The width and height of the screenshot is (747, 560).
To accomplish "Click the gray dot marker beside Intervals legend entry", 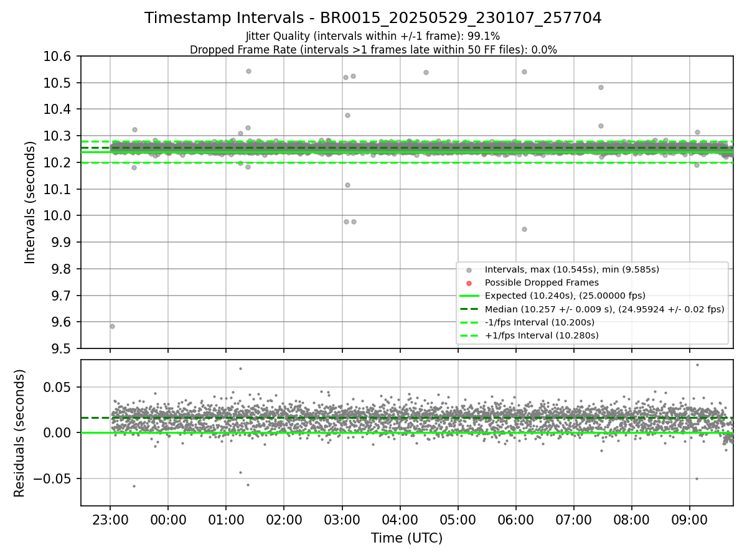I will tap(469, 269).
